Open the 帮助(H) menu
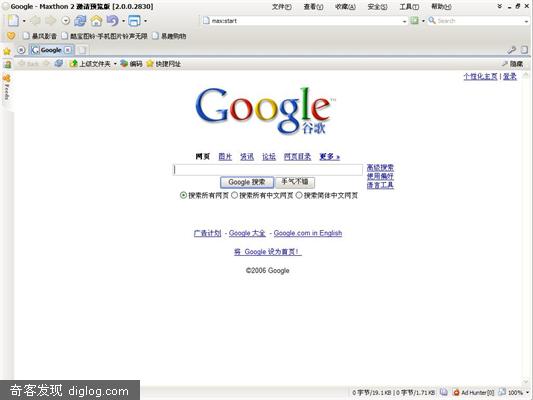533x400 pixels. (x=441, y=6)
